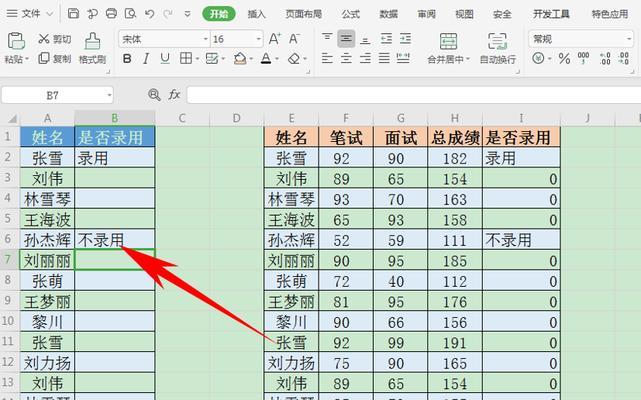Viewport: 641px width, 400px height.
Task: Click the Copy (复制) icon
Action: [x=45, y=59]
